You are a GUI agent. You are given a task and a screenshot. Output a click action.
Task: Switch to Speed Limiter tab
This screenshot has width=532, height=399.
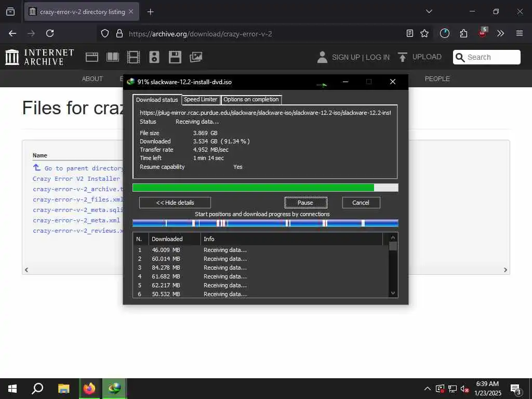tap(201, 99)
